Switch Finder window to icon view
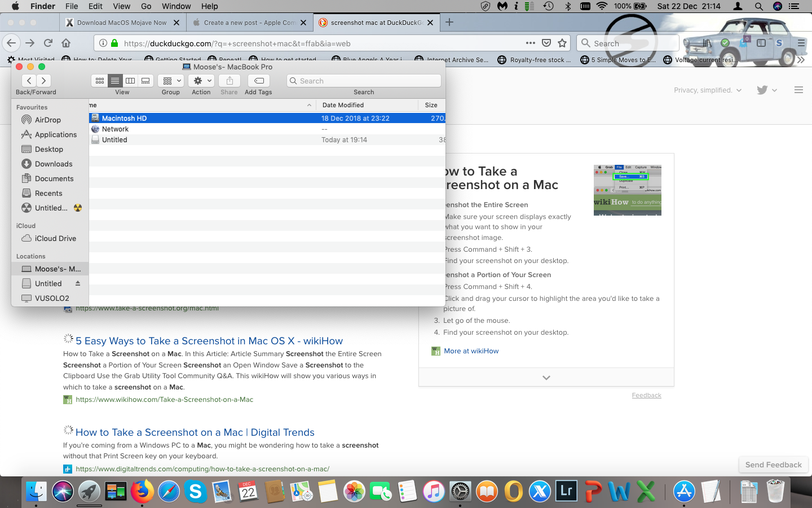Viewport: 812px width, 508px height. (x=100, y=81)
